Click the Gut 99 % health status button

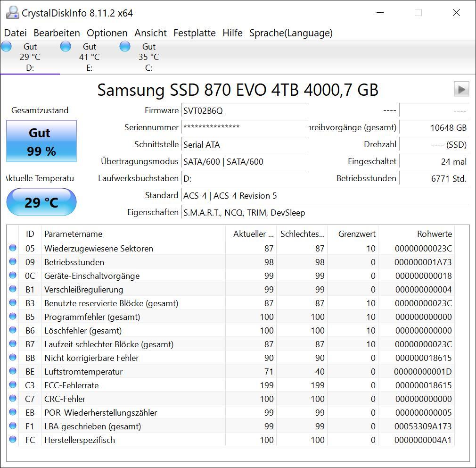[x=41, y=141]
